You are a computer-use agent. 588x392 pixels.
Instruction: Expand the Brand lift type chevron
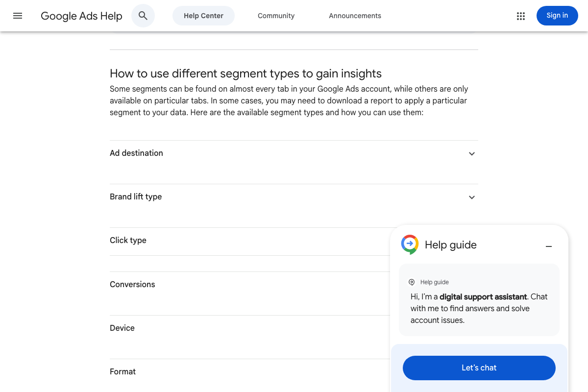point(472,197)
